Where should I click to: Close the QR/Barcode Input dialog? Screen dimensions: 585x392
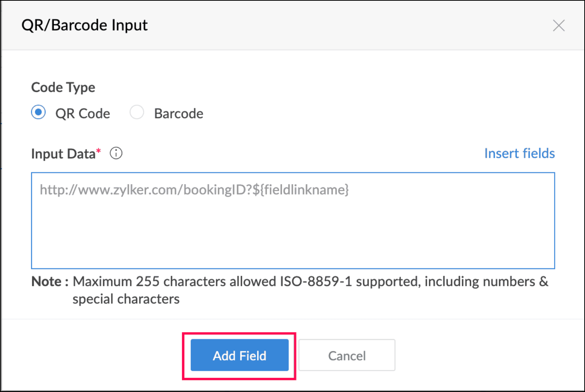pyautogui.click(x=559, y=26)
